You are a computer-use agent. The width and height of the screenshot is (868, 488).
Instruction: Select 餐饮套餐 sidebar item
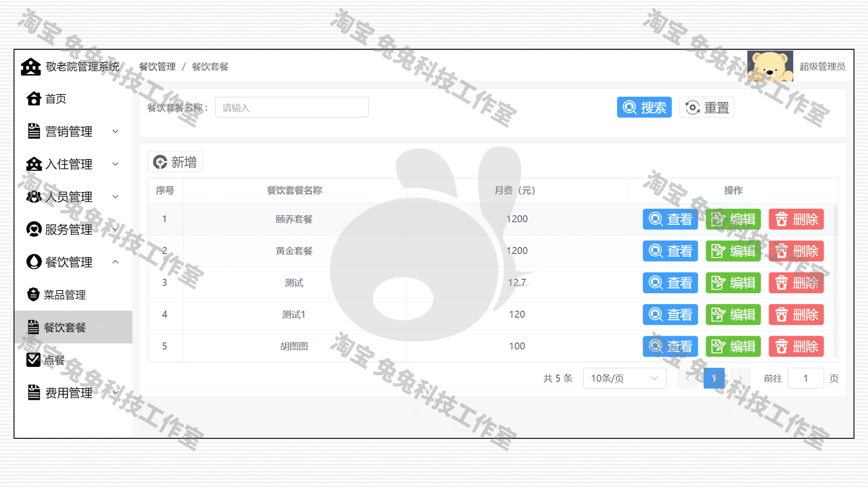[73, 327]
